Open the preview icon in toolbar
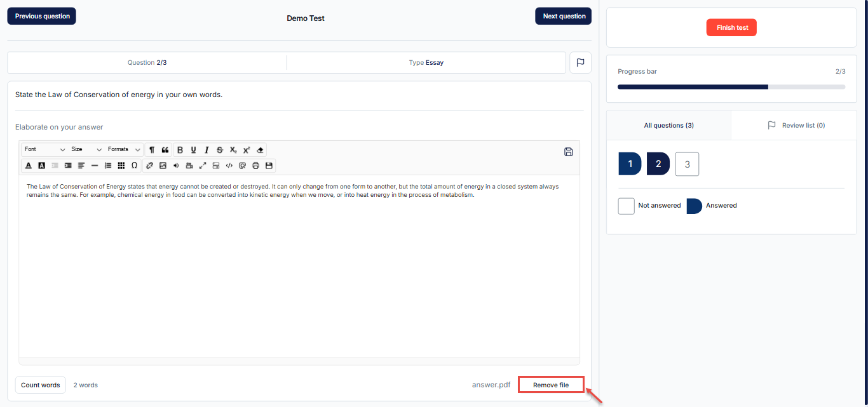The image size is (868, 407). click(242, 166)
